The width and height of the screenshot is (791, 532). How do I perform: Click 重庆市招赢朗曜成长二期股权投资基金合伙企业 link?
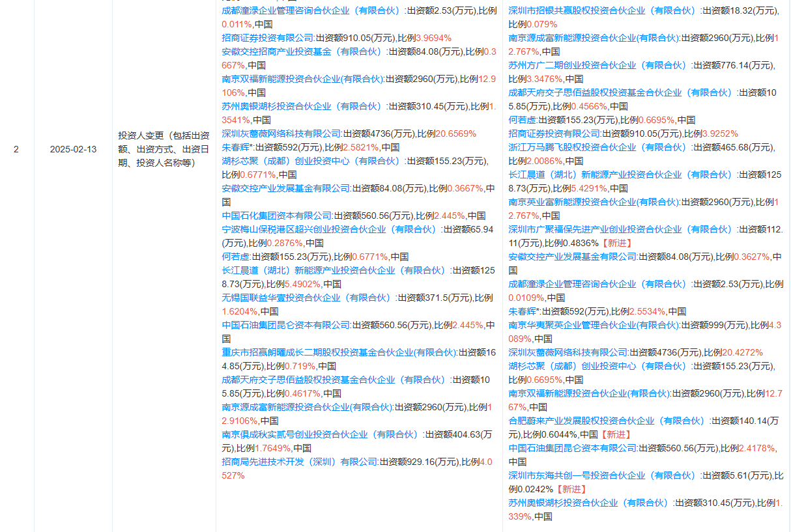[x=339, y=352]
